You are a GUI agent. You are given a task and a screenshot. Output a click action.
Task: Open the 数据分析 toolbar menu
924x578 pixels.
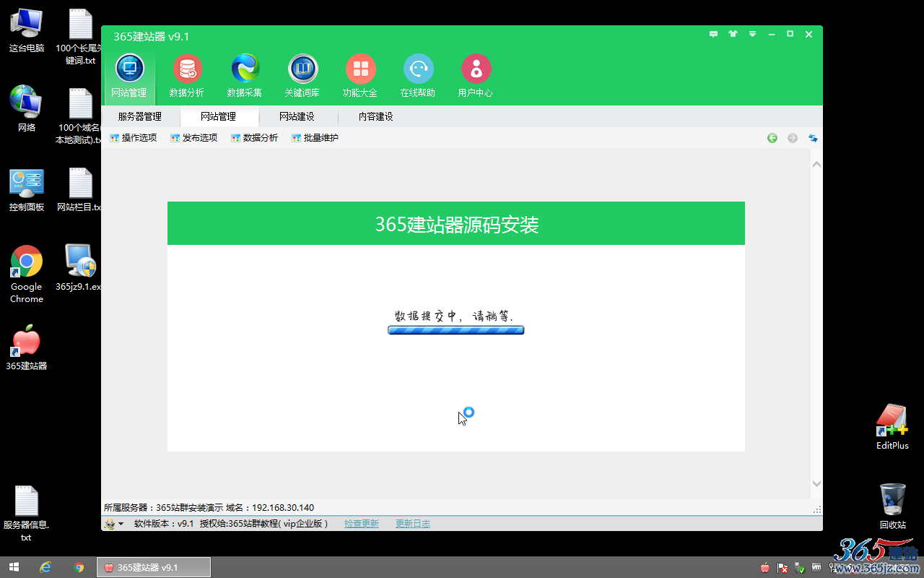pyautogui.click(x=255, y=138)
